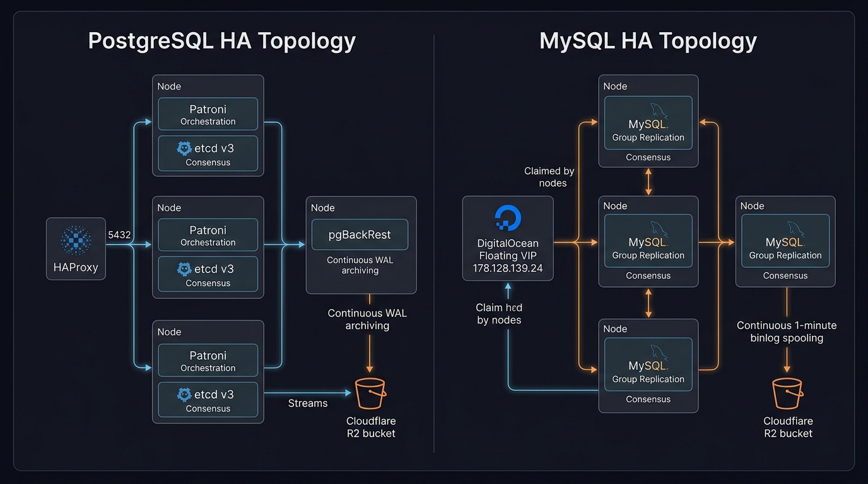The image size is (868, 484).
Task: Click MySQL dolphin logo in node above binlog spooling
Action: 796,229
